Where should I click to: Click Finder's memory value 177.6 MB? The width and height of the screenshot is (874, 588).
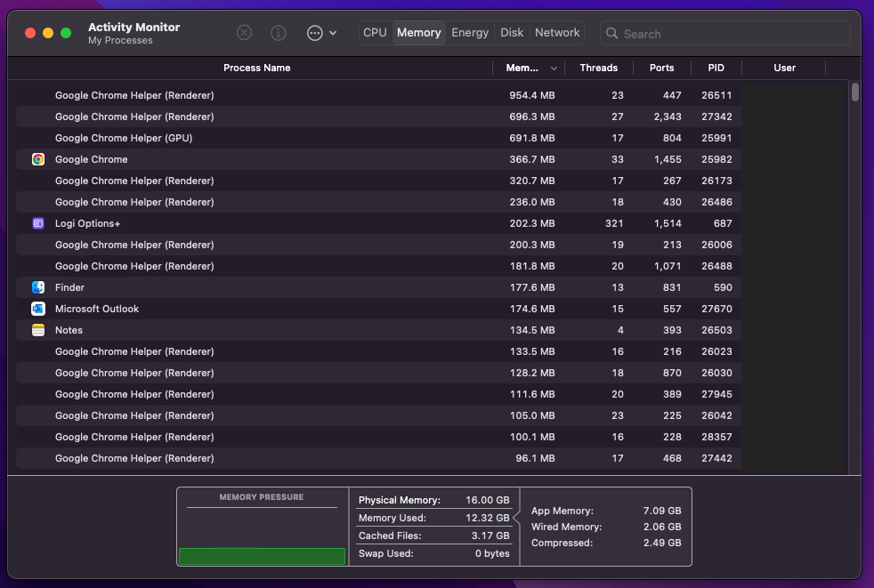pos(532,287)
